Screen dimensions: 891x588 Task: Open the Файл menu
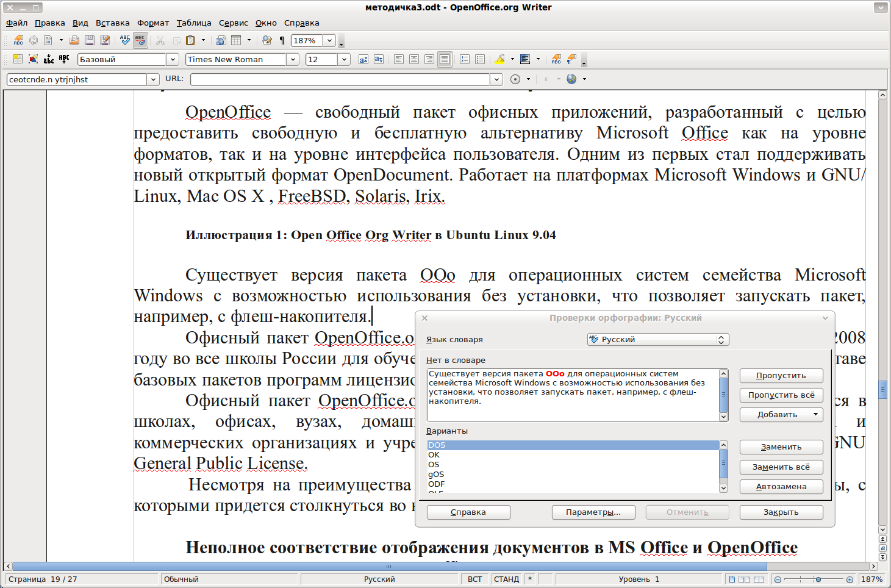(17, 23)
